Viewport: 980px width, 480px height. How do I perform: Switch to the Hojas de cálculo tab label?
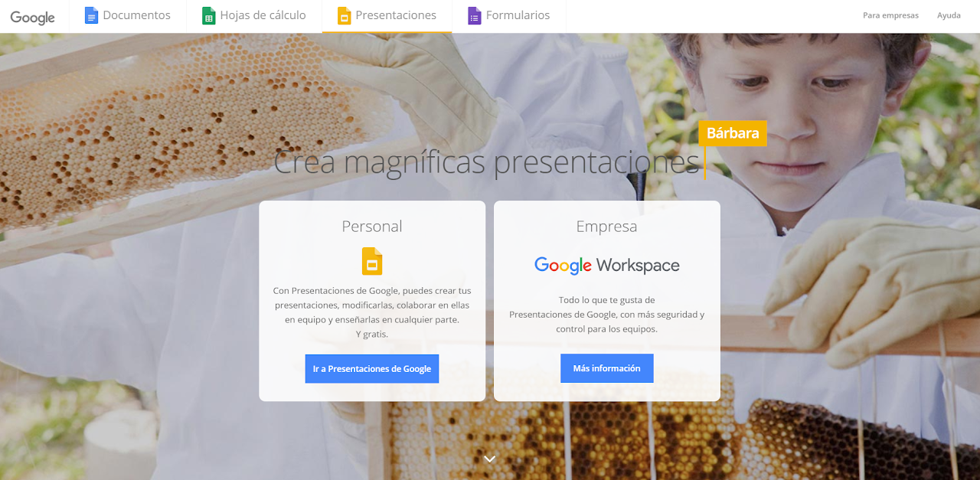point(263,15)
